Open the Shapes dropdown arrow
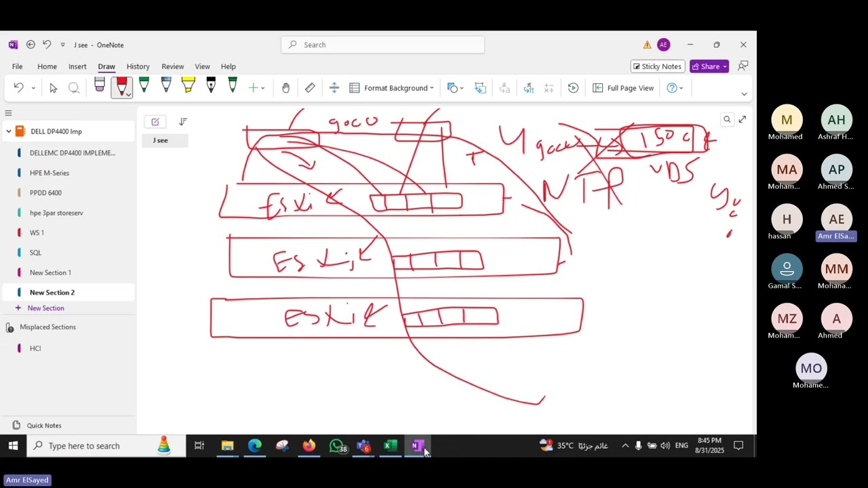Image resolution: width=868 pixels, height=488 pixels. [462, 88]
